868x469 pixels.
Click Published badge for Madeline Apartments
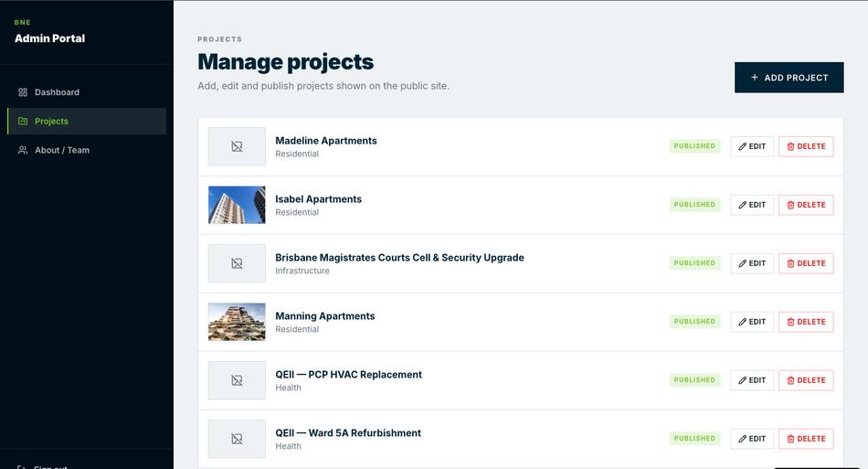[694, 146]
